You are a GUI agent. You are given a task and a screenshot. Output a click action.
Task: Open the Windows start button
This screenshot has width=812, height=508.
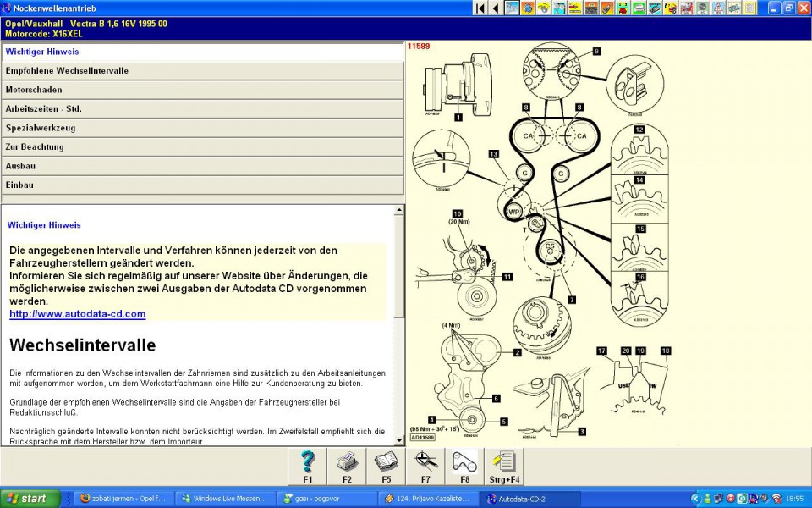[x=30, y=499]
